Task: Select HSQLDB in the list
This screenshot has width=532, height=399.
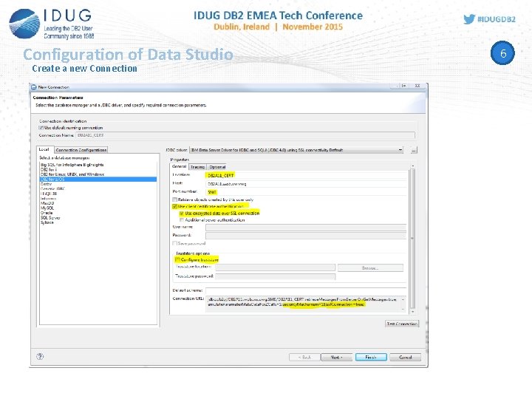Action: click(x=49, y=194)
